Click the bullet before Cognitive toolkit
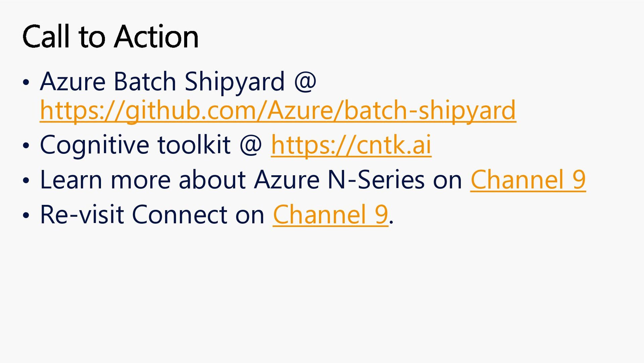644x363 pixels. [x=26, y=146]
